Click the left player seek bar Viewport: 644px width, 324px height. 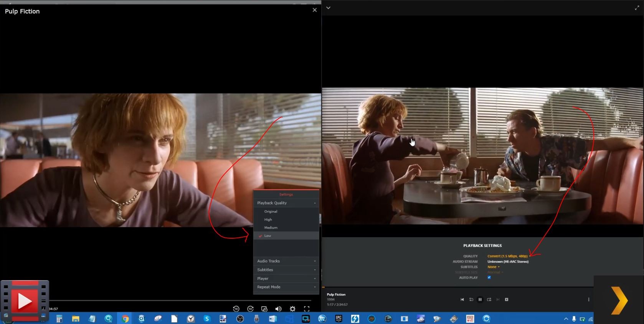click(180, 300)
